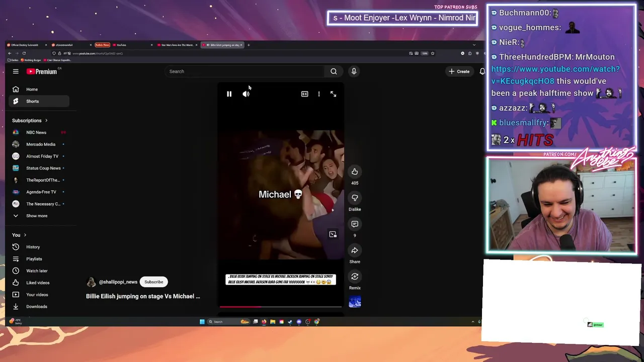This screenshot has width=644, height=362.
Task: Expand Show more subscriptions
Action: point(38,216)
